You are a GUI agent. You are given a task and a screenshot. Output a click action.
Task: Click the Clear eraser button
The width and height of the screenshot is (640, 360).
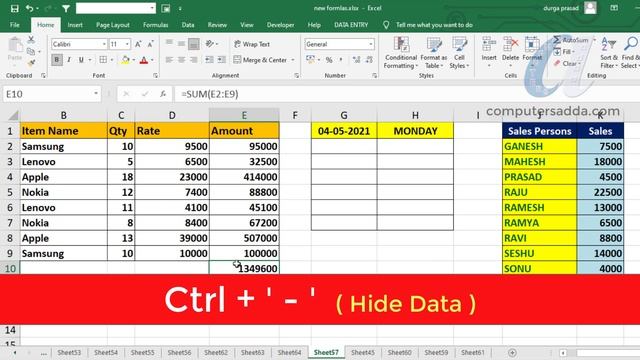(x=566, y=64)
